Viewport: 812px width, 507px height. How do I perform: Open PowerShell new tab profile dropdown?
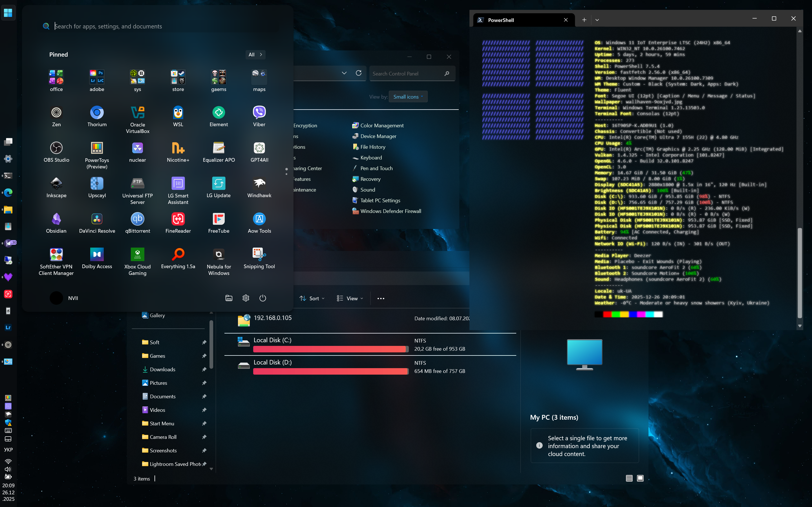[597, 20]
